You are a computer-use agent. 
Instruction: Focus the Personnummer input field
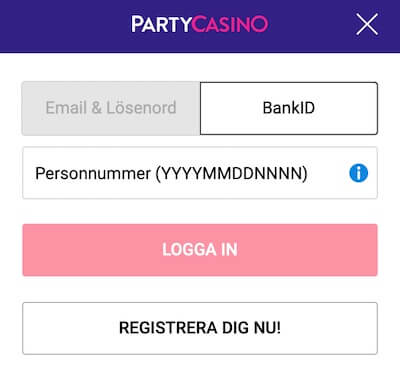[200, 173]
